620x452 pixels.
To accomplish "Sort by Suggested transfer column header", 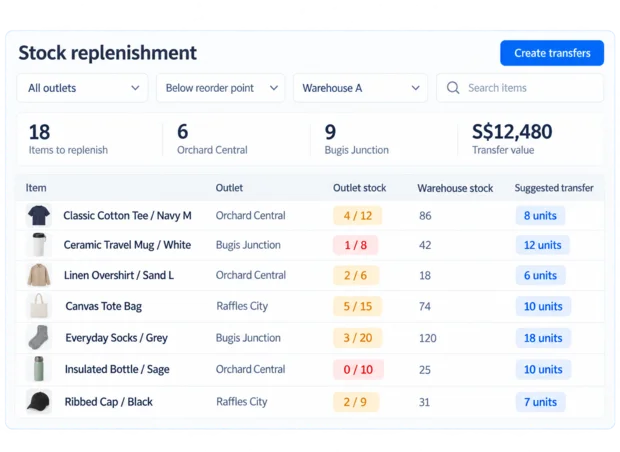I will pyautogui.click(x=554, y=188).
